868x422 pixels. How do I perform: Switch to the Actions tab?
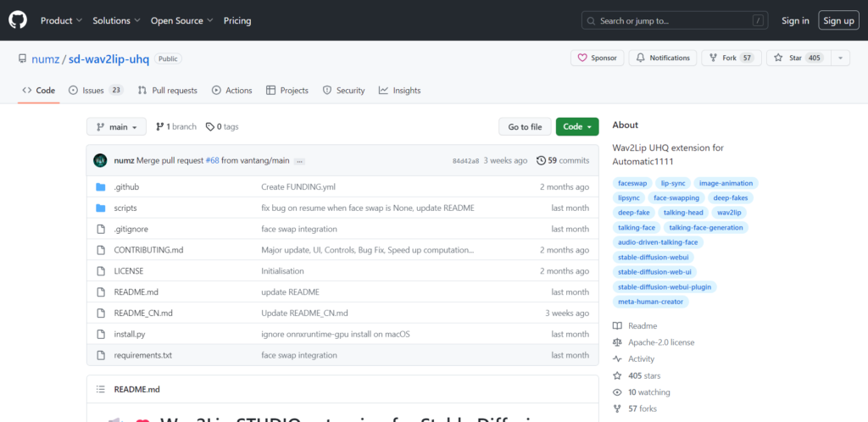coord(231,90)
